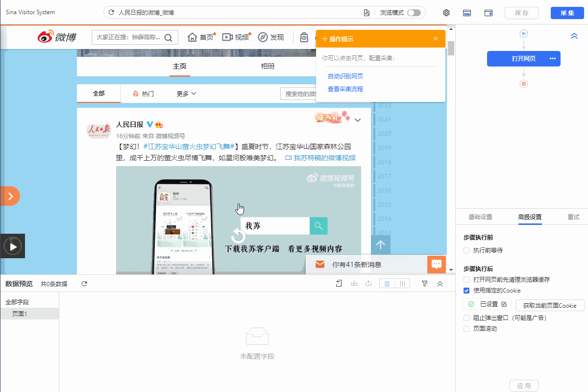
Task: Expand the 更多 dropdown
Action: pos(187,94)
